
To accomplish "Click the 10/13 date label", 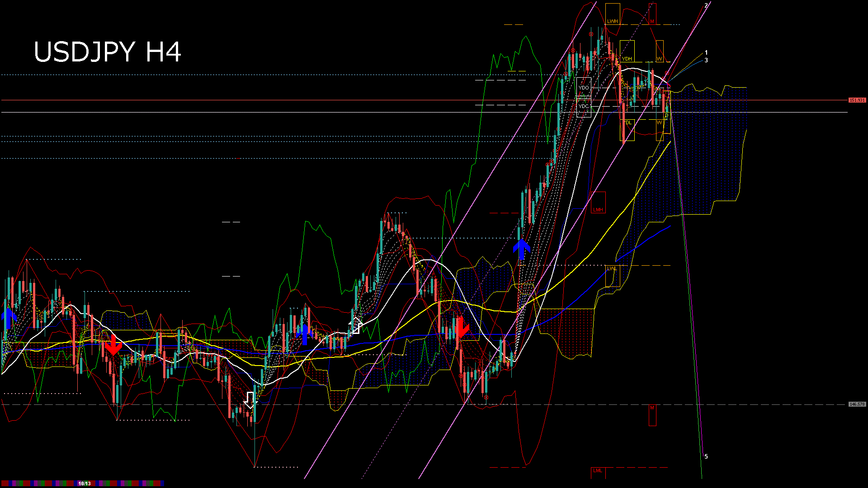I will pos(85,483).
